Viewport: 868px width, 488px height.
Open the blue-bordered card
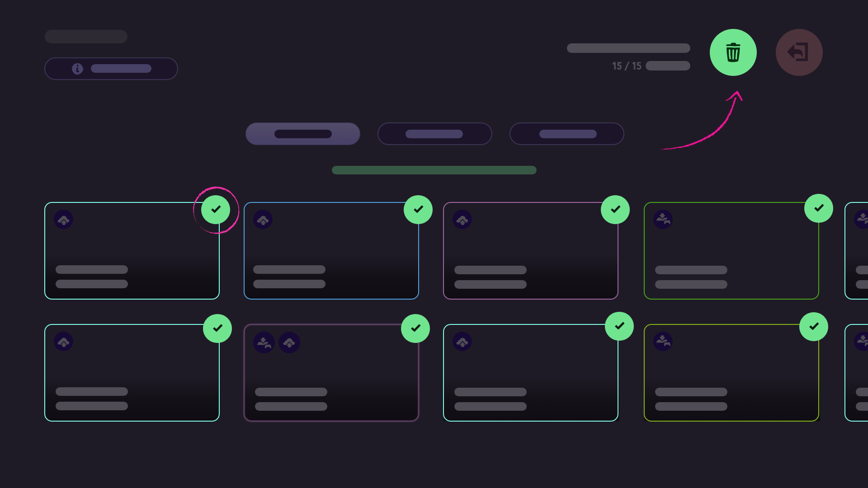(x=331, y=251)
